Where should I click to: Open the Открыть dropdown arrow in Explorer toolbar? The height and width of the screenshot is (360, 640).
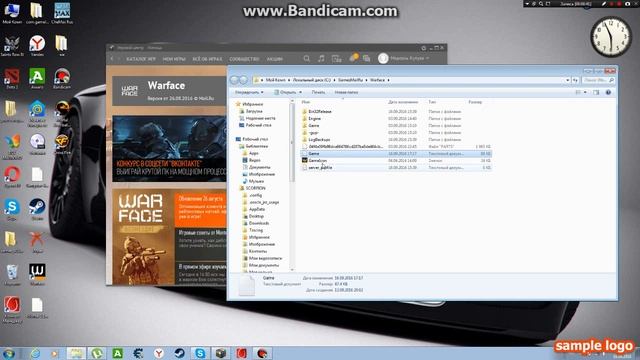(300, 92)
